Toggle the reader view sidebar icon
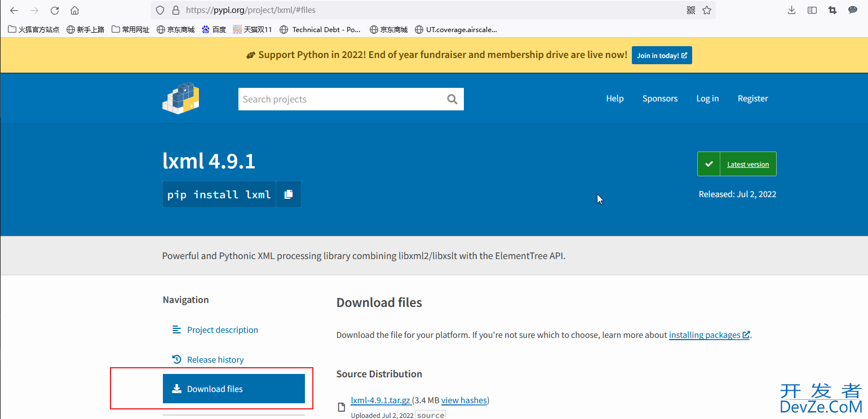 (x=812, y=10)
